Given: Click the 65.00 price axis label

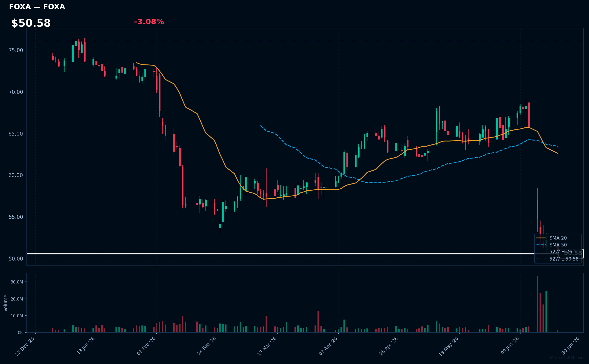Looking at the screenshot, I should [16, 134].
